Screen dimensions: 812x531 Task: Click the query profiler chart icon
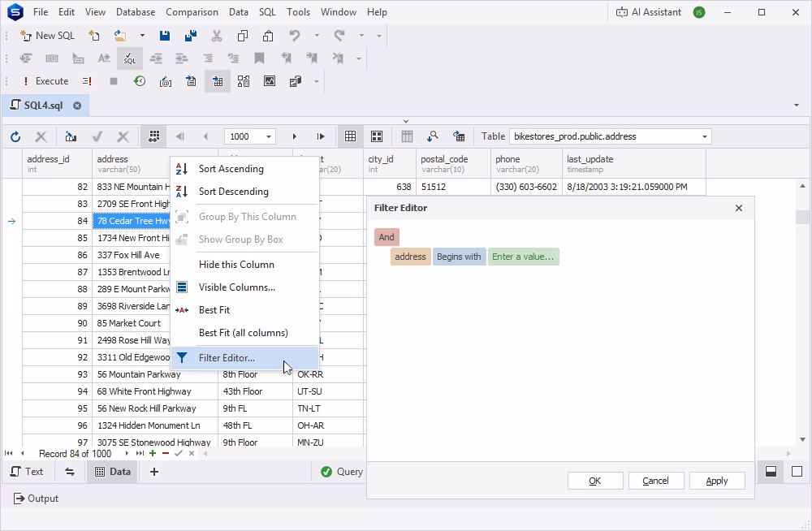(270, 81)
